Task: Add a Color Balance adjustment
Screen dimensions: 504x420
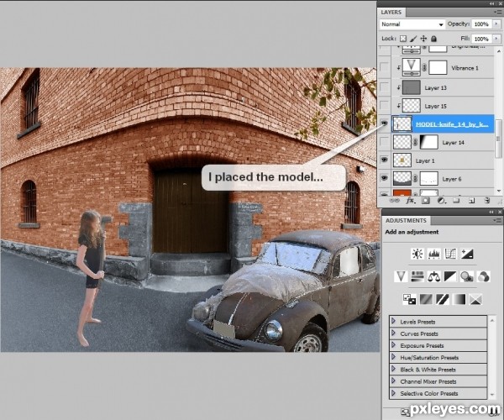Action: [x=434, y=276]
